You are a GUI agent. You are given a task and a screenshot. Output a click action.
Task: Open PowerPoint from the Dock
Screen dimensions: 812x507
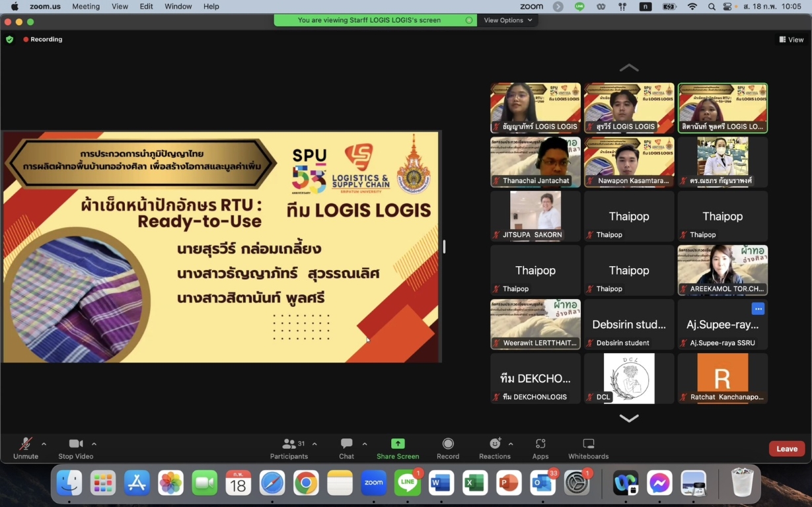point(509,484)
